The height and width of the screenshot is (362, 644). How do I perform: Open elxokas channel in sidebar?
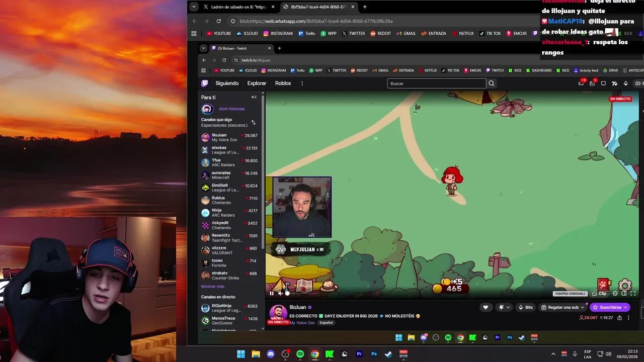(229, 150)
